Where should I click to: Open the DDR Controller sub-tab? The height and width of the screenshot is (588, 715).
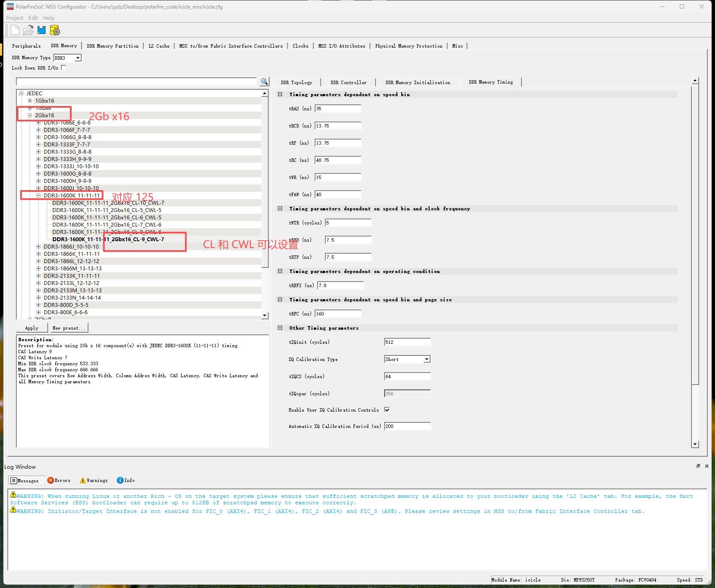click(x=348, y=82)
